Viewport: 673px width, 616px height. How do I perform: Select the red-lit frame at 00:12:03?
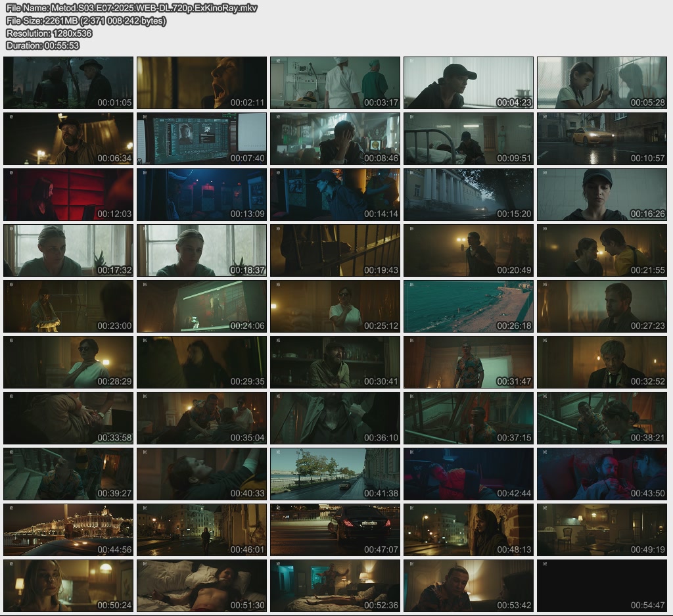pos(68,195)
